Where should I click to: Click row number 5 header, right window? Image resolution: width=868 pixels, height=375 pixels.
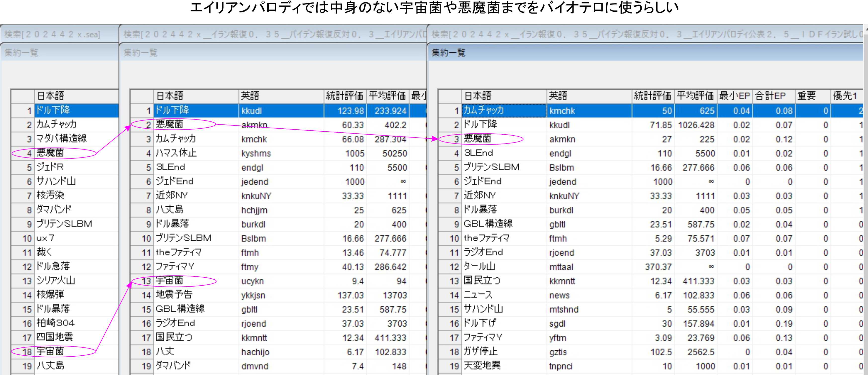pos(450,167)
